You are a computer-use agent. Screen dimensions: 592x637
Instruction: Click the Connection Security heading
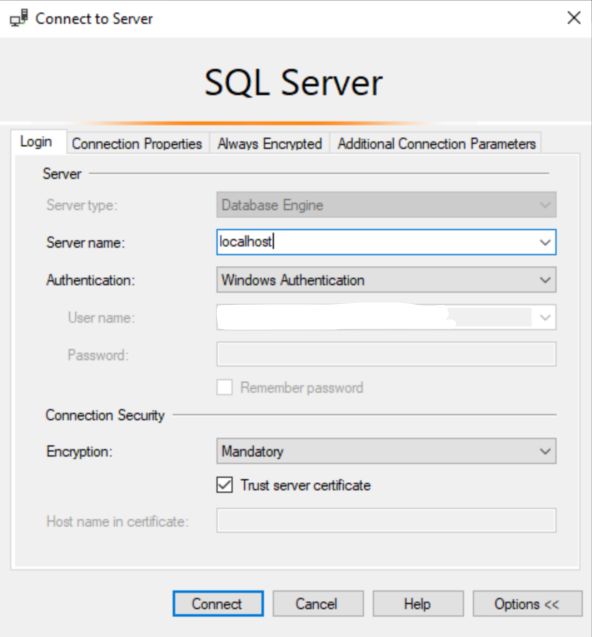point(105,415)
